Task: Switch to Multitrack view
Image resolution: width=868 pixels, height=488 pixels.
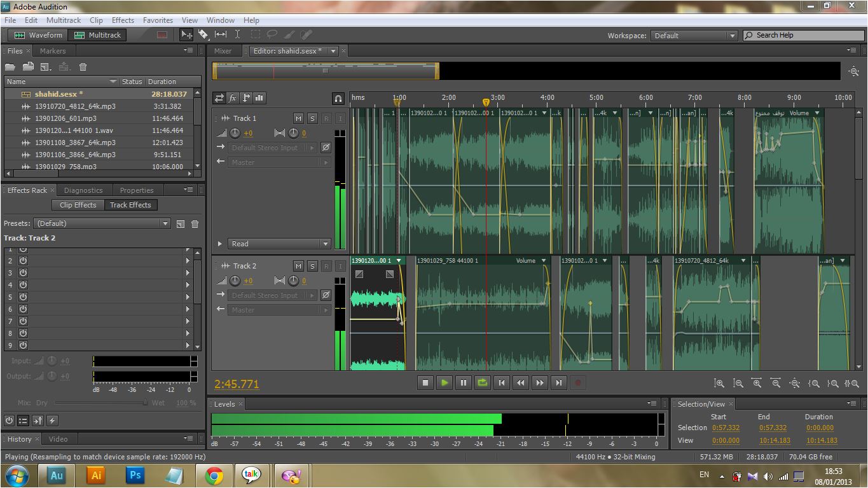Action: point(97,35)
